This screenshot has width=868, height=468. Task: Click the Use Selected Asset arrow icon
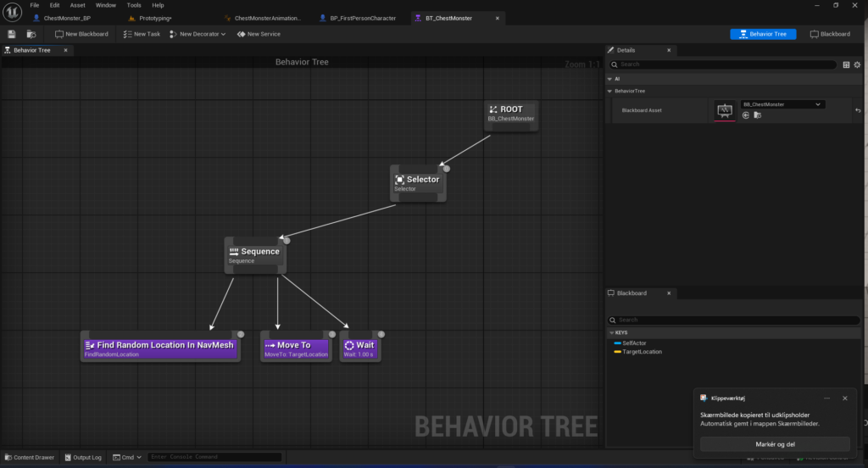click(746, 114)
